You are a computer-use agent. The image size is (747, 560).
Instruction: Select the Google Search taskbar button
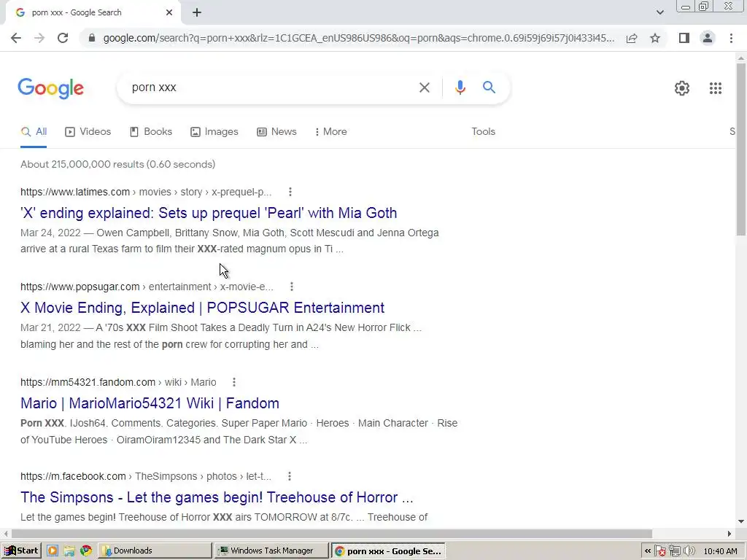pyautogui.click(x=388, y=551)
